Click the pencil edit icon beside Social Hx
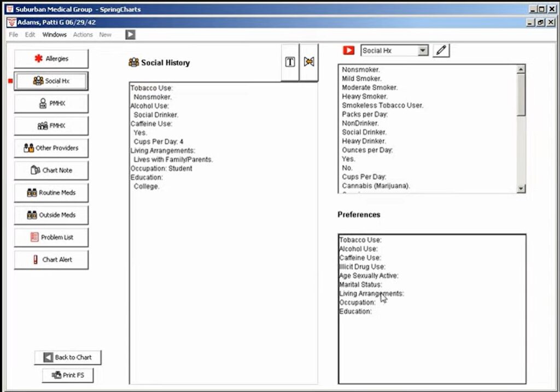This screenshot has height=392, width=560. coord(441,50)
